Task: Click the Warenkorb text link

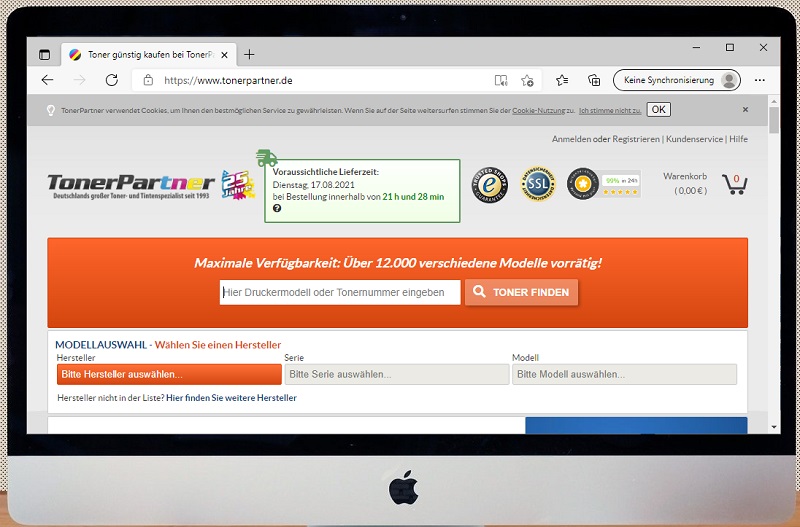Action: [685, 176]
